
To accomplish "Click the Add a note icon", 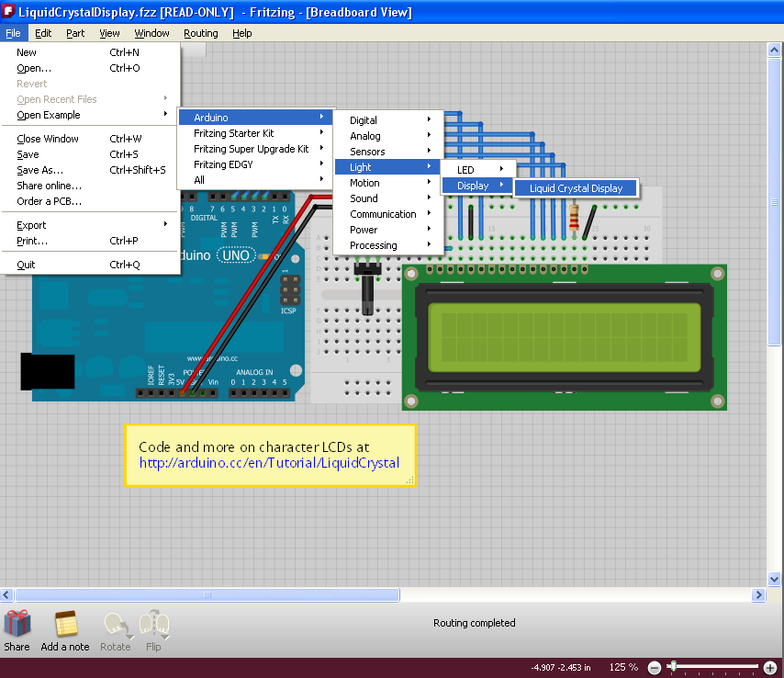I will point(65,624).
